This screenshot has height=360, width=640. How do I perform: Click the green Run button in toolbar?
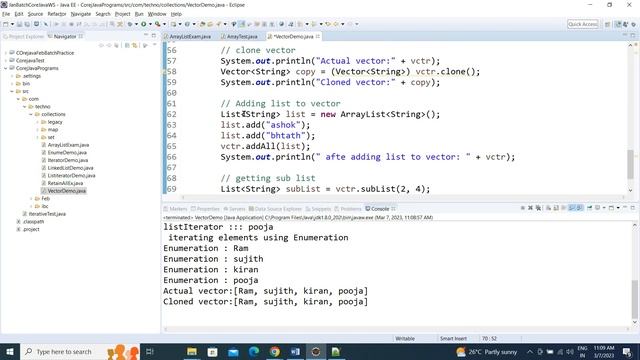(144, 24)
